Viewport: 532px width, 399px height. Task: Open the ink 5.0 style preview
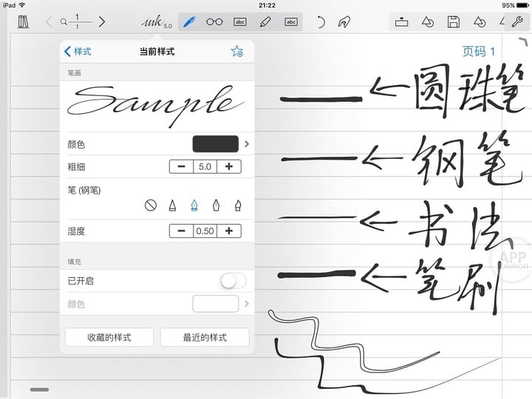click(157, 22)
